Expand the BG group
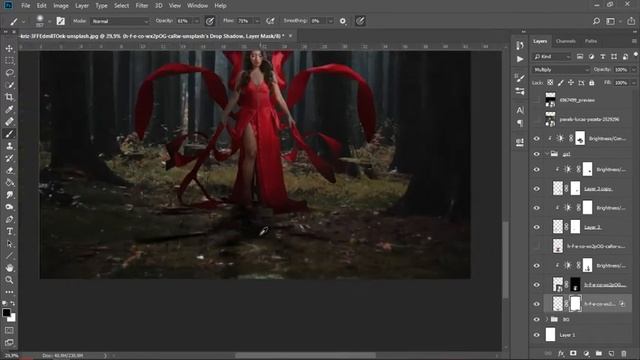Viewport: 640px width, 360px height. [x=547, y=320]
